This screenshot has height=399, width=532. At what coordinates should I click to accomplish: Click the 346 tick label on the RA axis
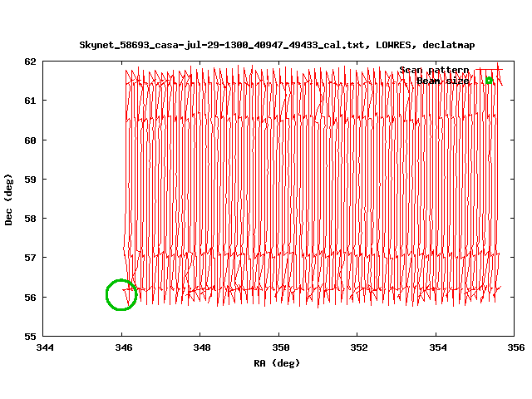point(122,348)
